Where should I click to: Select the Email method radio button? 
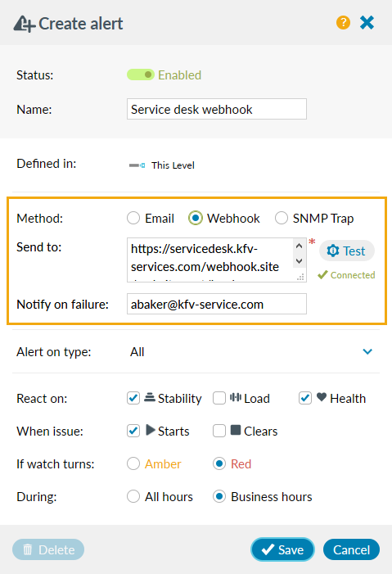tap(133, 218)
